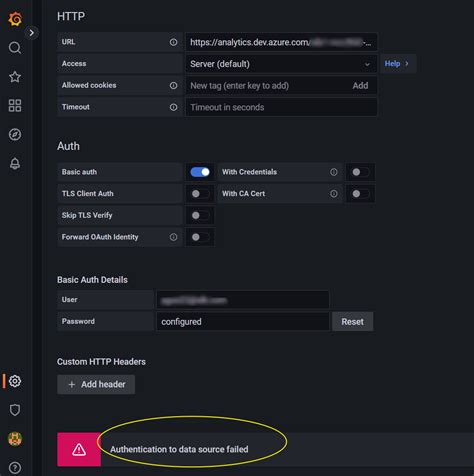Open the Help question mark icon
Screen dimensions: 474x476
pos(15,467)
